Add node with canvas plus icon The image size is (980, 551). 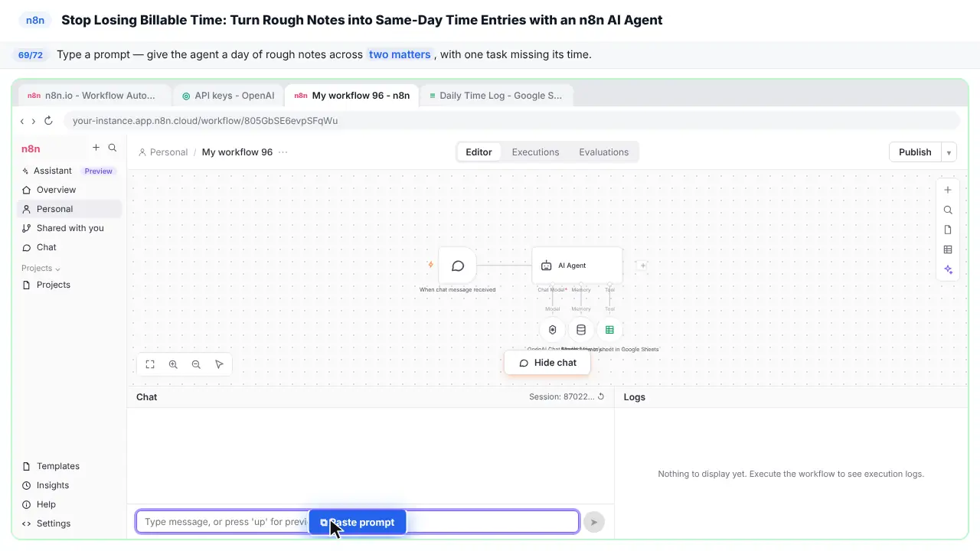click(948, 190)
